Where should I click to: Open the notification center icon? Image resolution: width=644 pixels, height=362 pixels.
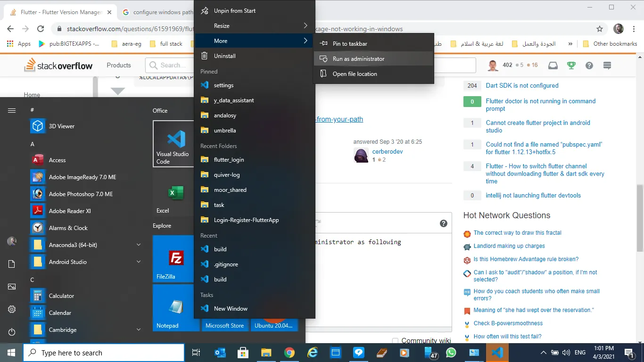(629, 353)
